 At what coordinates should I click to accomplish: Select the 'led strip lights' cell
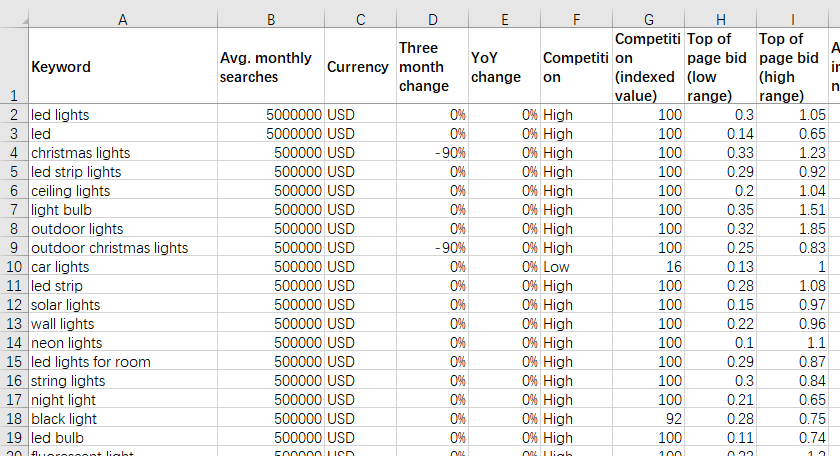pos(121,172)
